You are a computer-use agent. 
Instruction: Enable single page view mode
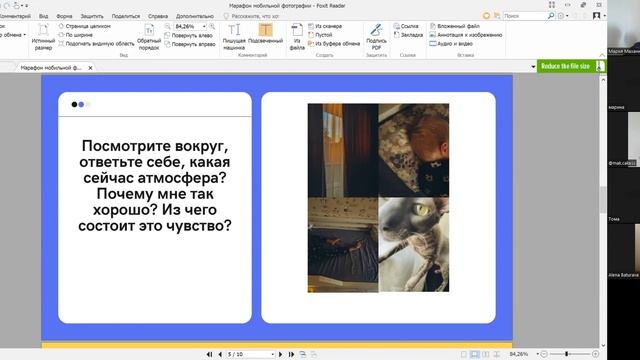point(464,354)
